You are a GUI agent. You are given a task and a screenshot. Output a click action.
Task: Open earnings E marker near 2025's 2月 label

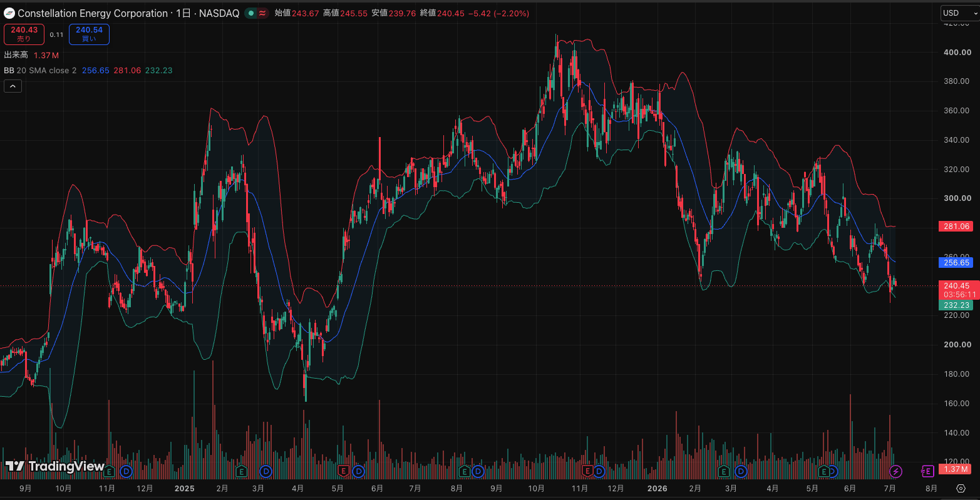[x=241, y=471]
